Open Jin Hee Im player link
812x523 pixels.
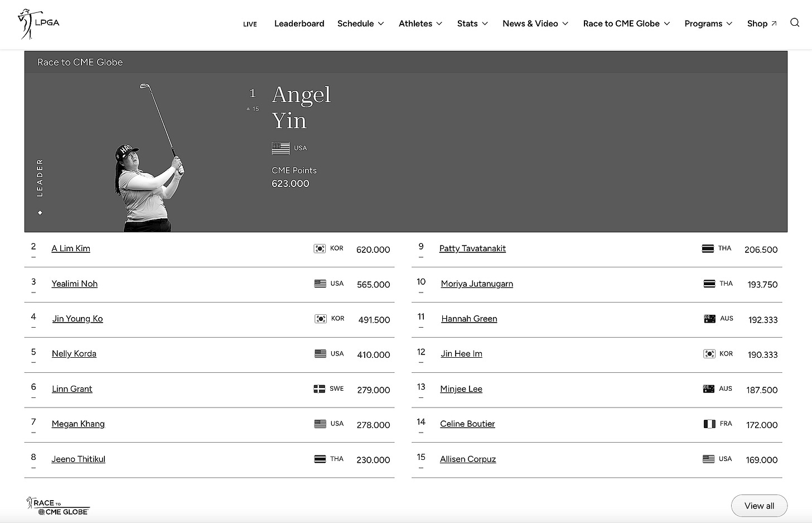pyautogui.click(x=462, y=354)
